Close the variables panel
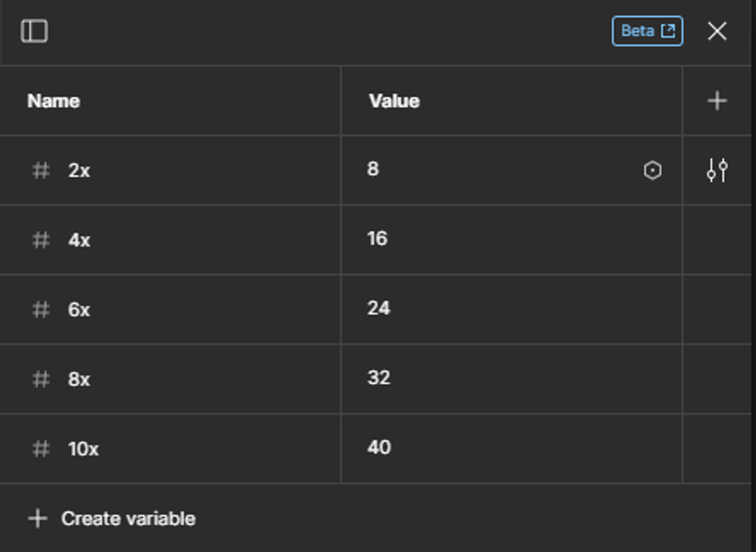 pyautogui.click(x=717, y=31)
